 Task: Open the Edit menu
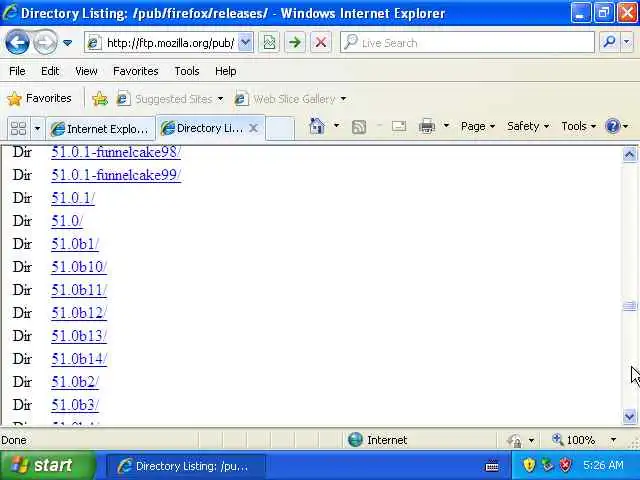50,71
